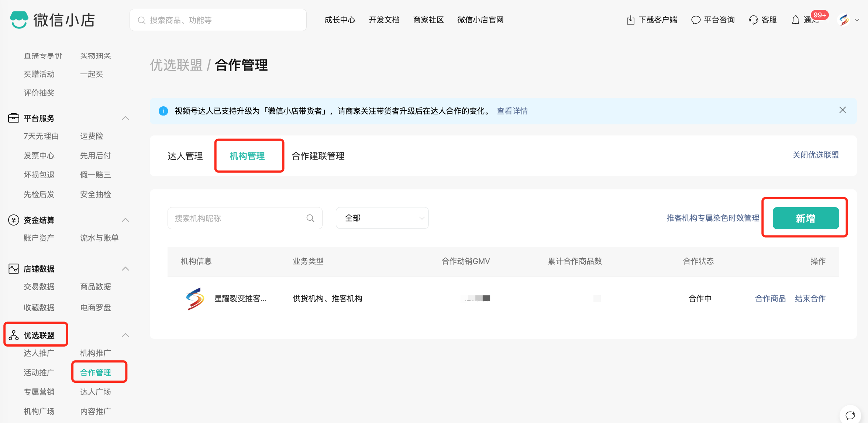This screenshot has width=868, height=423.
Task: Switch to the 达人管理 tab
Action: (x=185, y=156)
